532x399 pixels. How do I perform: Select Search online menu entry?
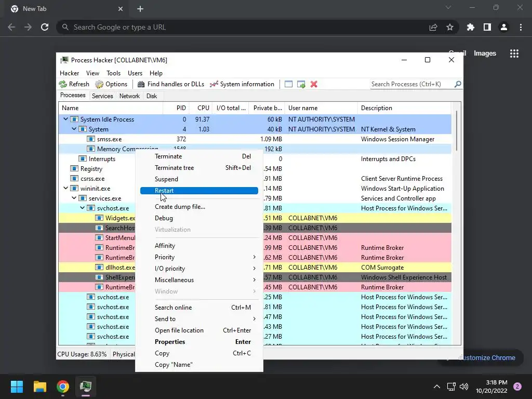[199, 308]
